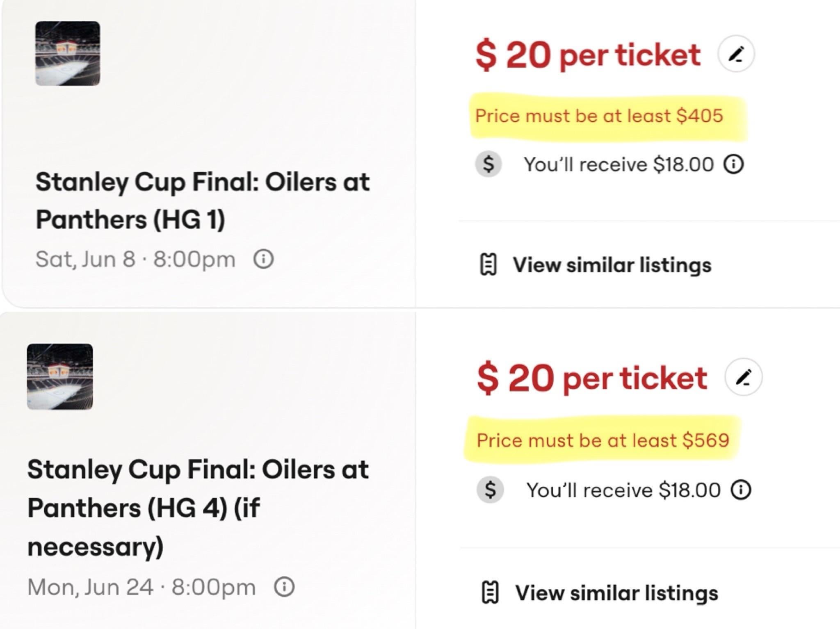This screenshot has height=629, width=840.
Task: Click the $20 per ticket price for HG 1
Action: pyautogui.click(x=588, y=55)
